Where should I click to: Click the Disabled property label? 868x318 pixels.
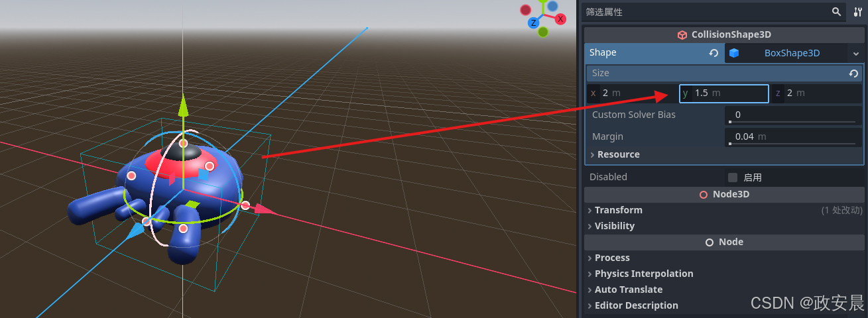(608, 177)
